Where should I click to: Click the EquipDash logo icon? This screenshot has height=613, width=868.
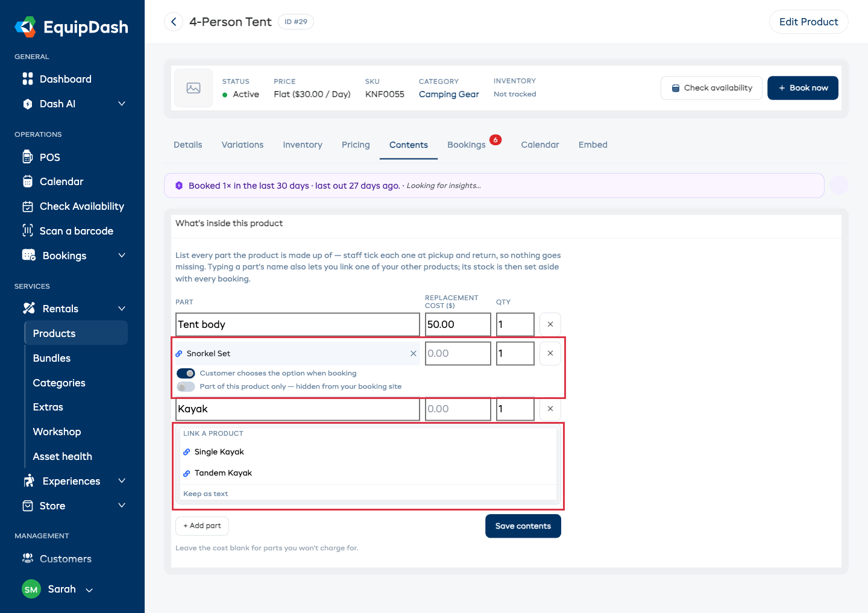pyautogui.click(x=25, y=27)
